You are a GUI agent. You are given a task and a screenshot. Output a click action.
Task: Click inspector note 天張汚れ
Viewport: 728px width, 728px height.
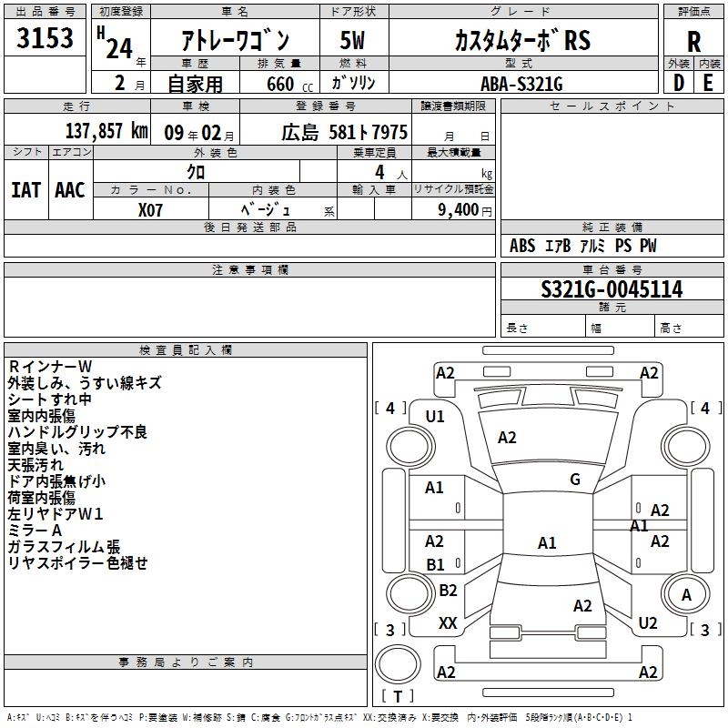35,465
